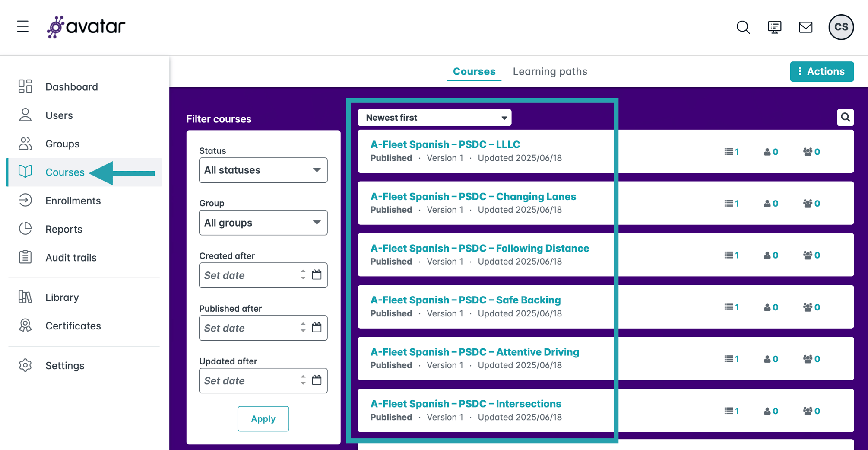This screenshot has height=450, width=868.
Task: Open the CS user profile avatar
Action: [x=841, y=27]
